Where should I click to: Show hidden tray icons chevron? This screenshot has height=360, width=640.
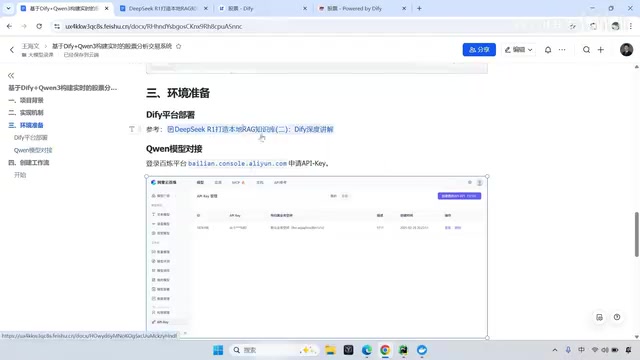tap(555, 350)
